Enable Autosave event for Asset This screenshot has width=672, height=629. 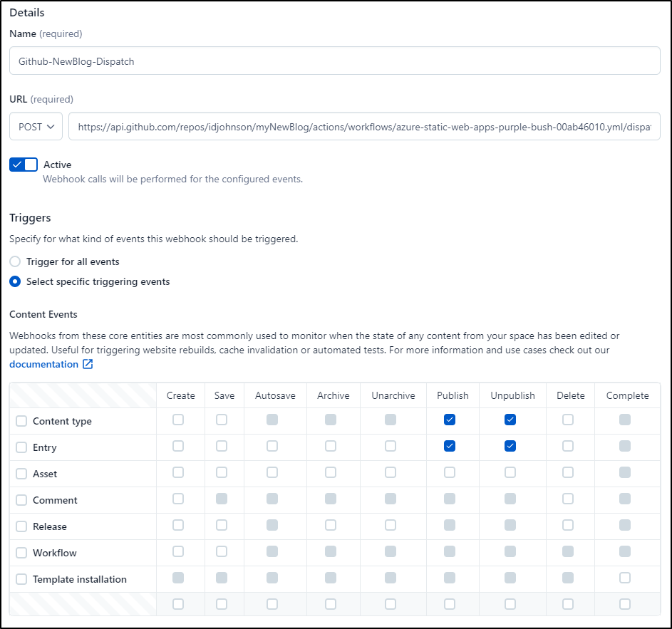[272, 472]
